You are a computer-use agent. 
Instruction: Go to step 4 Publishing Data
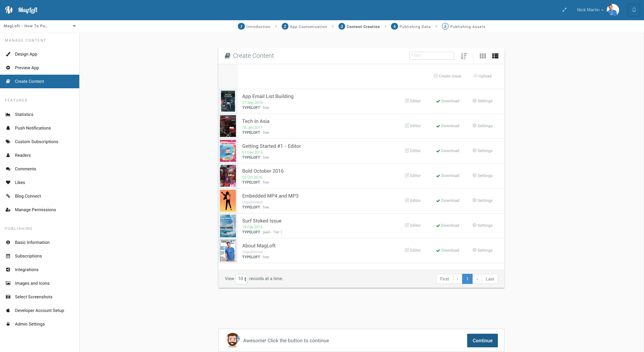(x=411, y=26)
